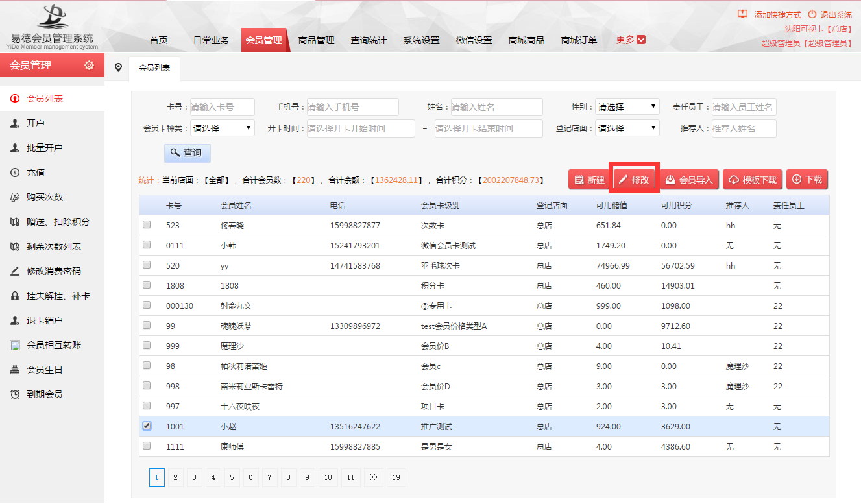
Task: Expand the 更多 menu
Action: point(631,40)
